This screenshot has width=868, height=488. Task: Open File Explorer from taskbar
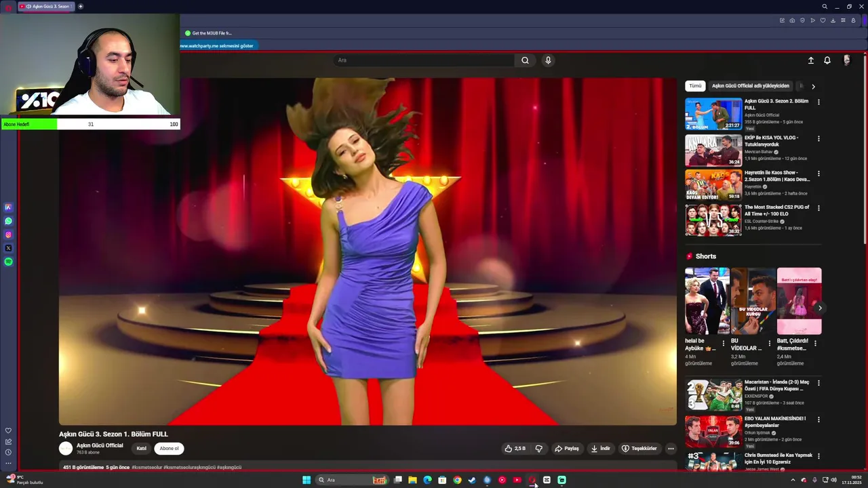[412, 480]
